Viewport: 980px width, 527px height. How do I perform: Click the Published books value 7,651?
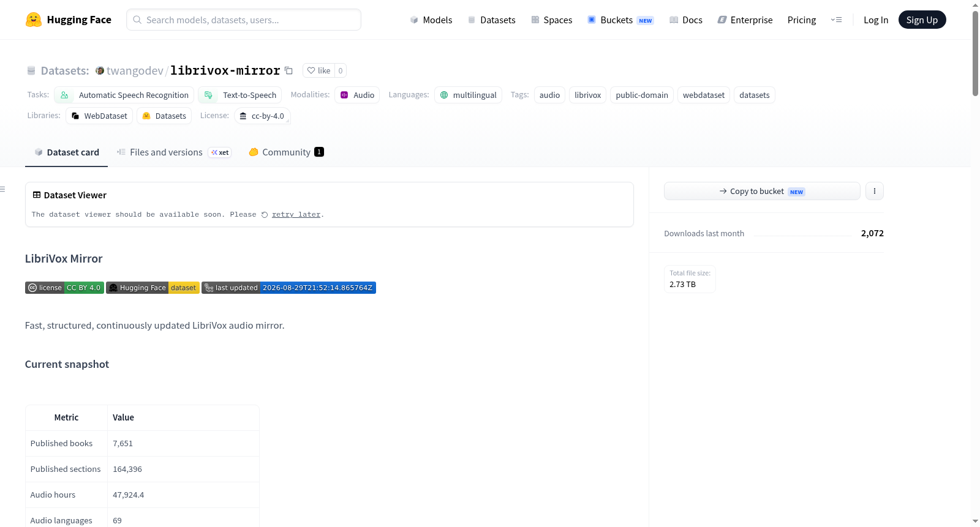pos(123,443)
